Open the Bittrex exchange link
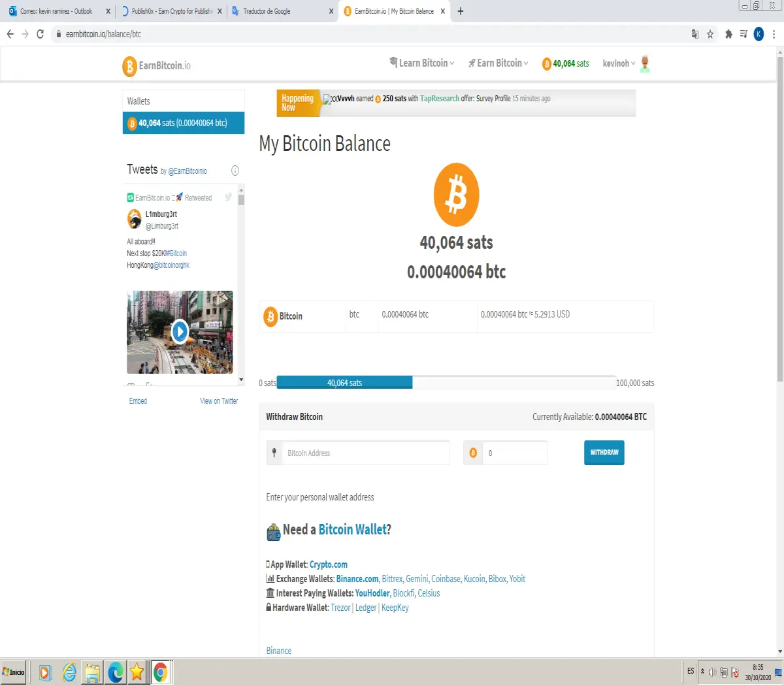Screen dimensions: 784x686 click(392, 579)
